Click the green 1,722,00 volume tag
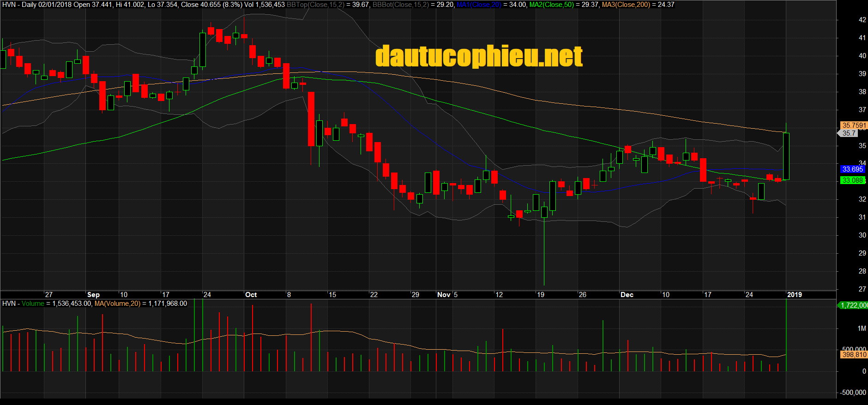The image size is (868, 405). coord(853,305)
